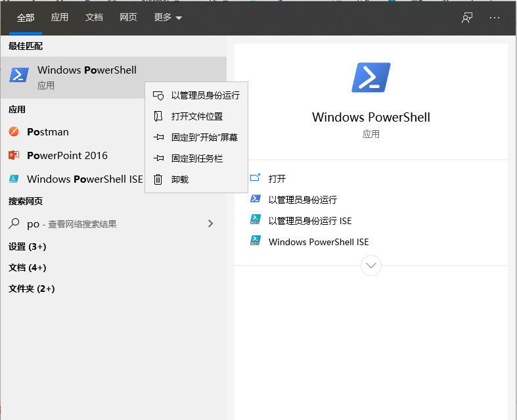Click the Windows PowerShell ISE result icon

point(14,179)
